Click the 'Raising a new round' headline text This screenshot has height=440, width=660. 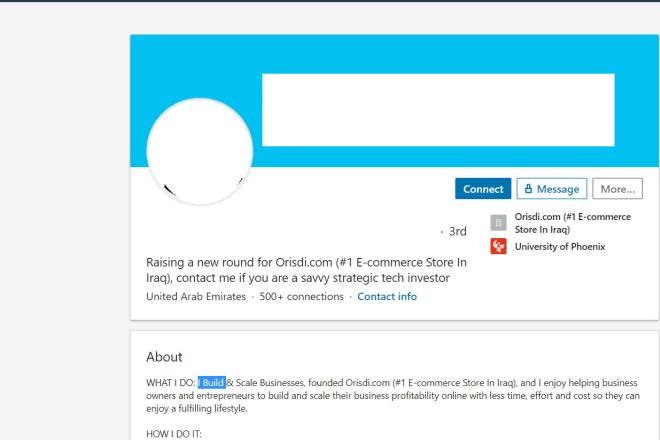tap(306, 270)
